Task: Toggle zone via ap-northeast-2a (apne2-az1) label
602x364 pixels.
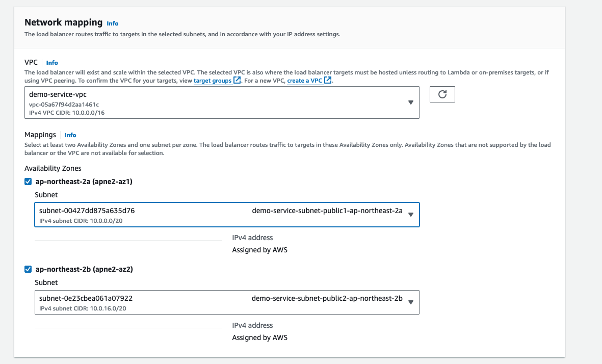Action: point(84,181)
